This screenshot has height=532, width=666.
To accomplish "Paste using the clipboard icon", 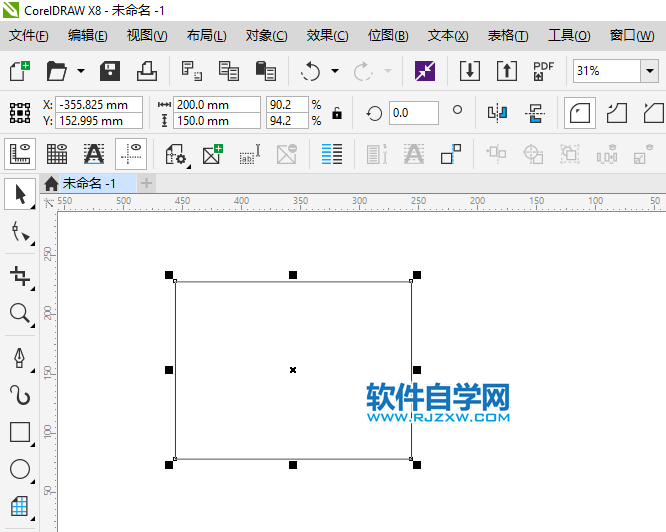I will (x=266, y=71).
